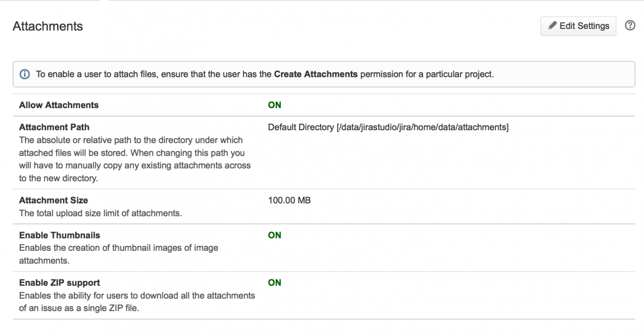This screenshot has width=644, height=336.
Task: Select the Enable Thumbnails label
Action: [x=59, y=235]
